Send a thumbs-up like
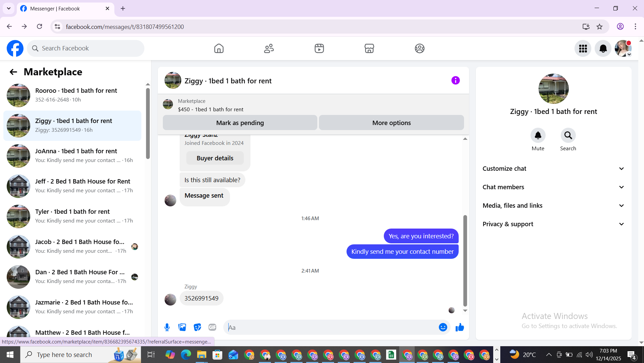The width and height of the screenshot is (644, 363). pos(460,327)
